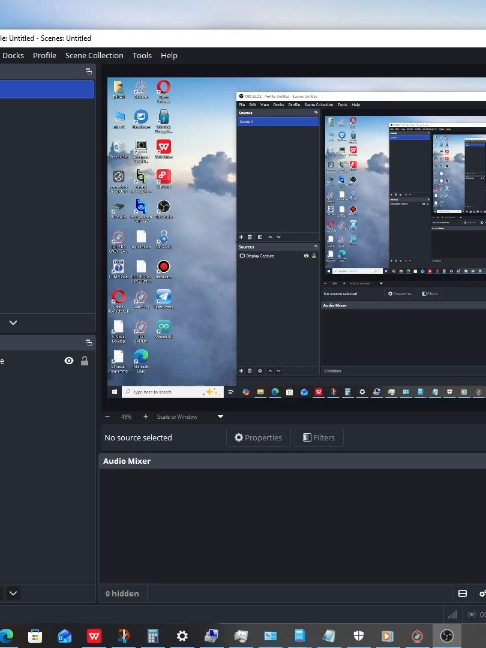
Task: Click the nested preview Properties button
Action: coord(400,294)
